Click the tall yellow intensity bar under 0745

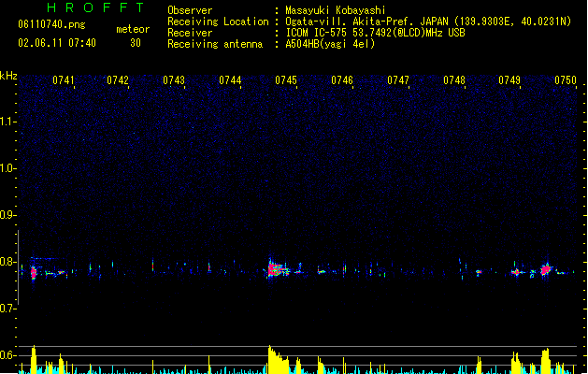coord(278,360)
